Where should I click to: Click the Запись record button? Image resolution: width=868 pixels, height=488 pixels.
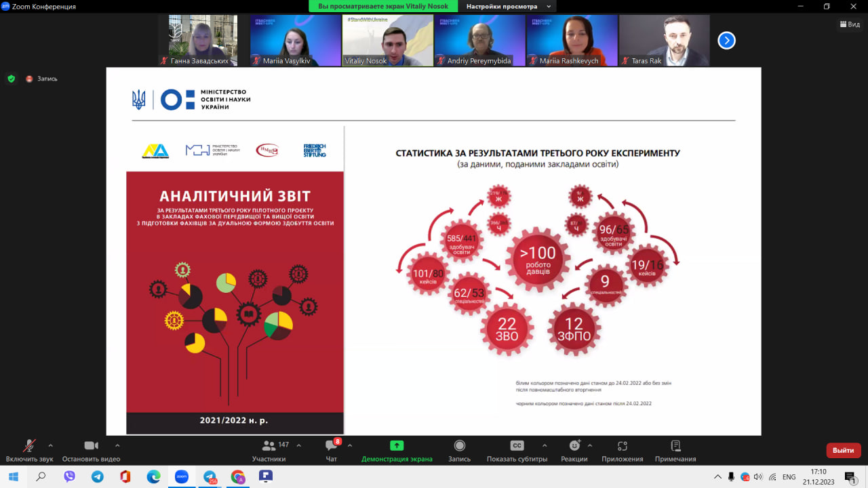(x=459, y=451)
